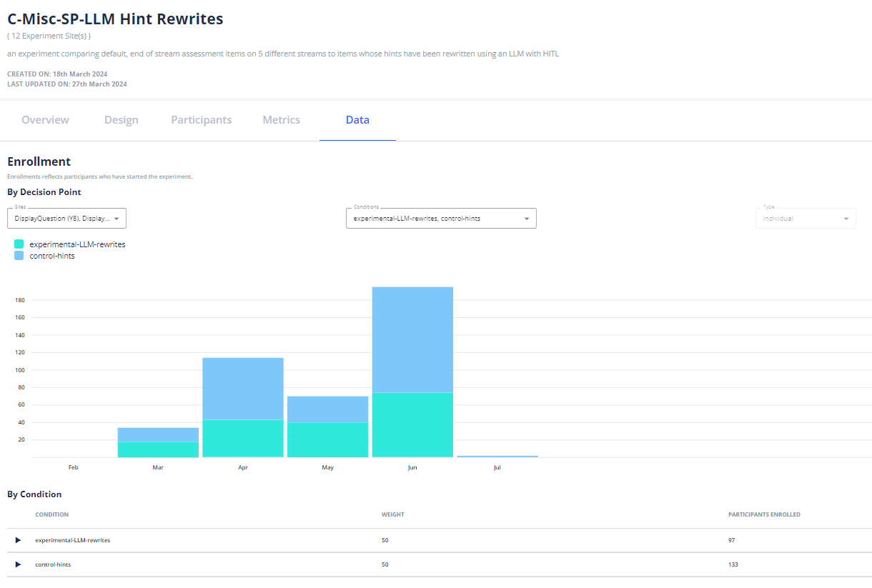Click the April control-hints bar segment

point(243,389)
